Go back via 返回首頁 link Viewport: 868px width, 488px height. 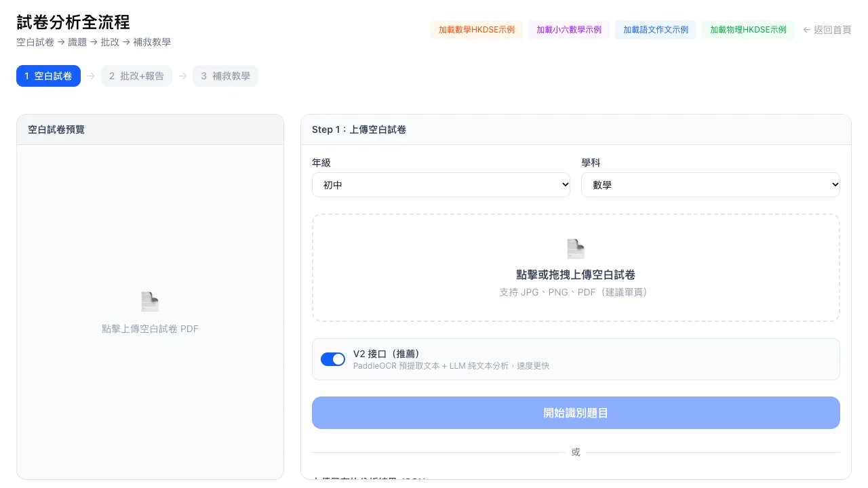[827, 30]
